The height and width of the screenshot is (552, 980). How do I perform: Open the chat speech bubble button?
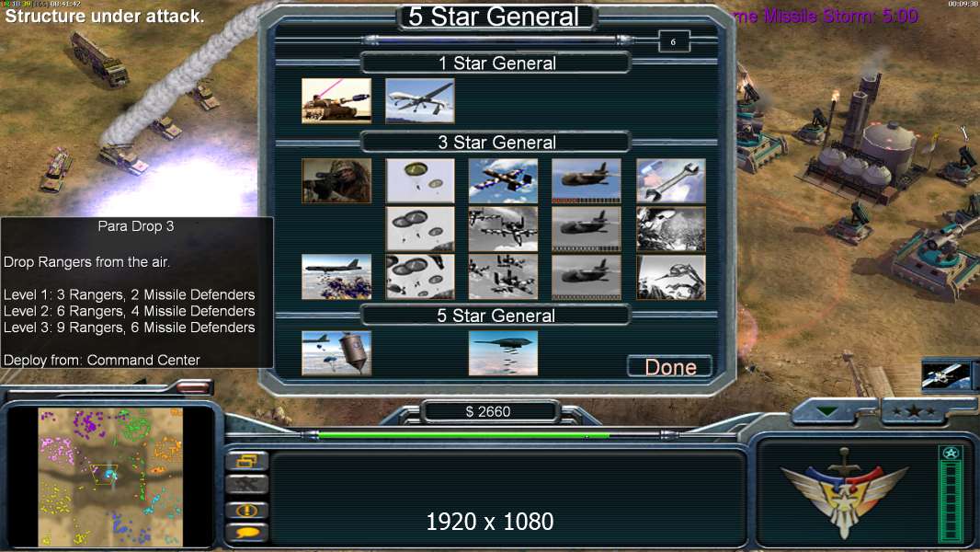pyautogui.click(x=247, y=533)
